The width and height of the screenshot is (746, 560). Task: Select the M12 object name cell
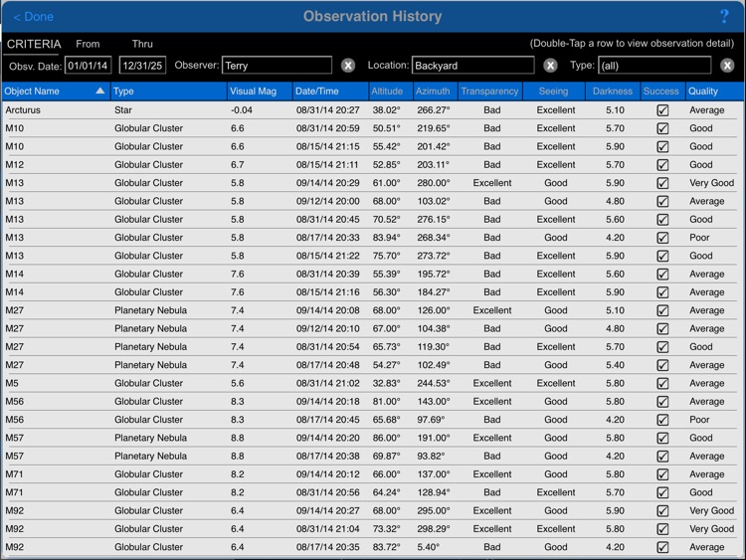click(14, 165)
